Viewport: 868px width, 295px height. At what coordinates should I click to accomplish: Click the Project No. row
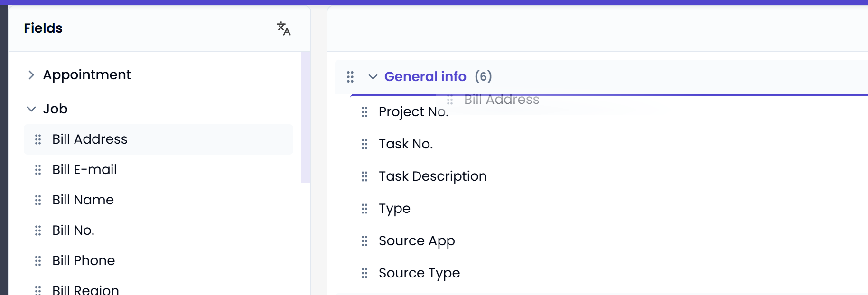[x=609, y=112]
